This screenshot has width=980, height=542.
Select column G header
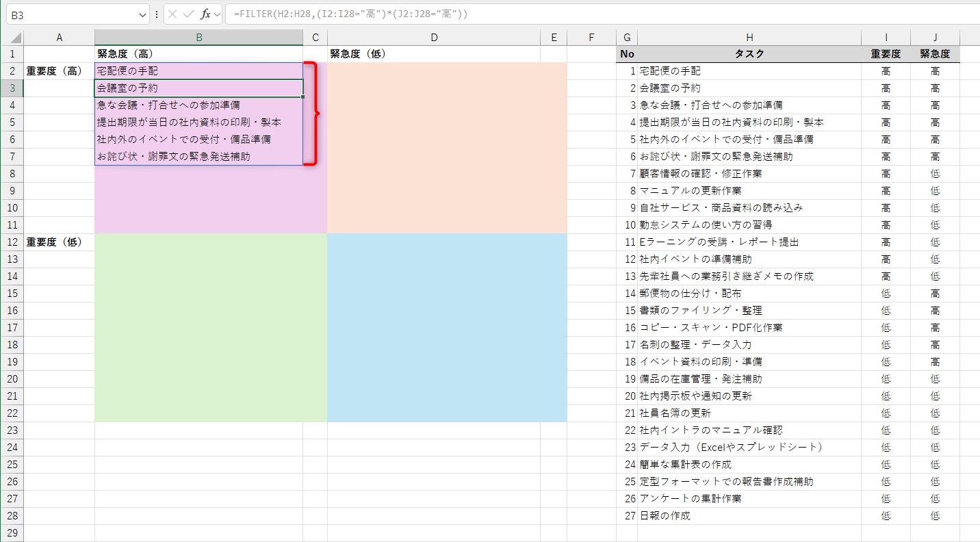tap(627, 38)
